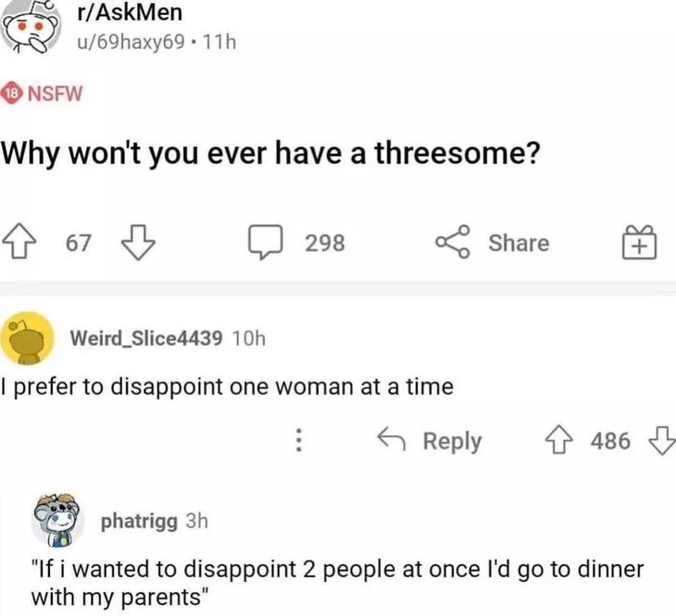
Task: Open the 298 comments icon
Action: pos(266,242)
